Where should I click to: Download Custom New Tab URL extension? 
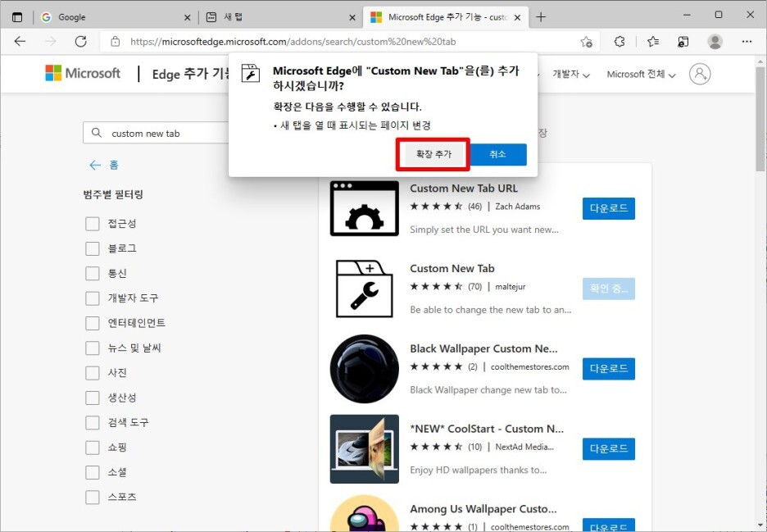pyautogui.click(x=609, y=208)
